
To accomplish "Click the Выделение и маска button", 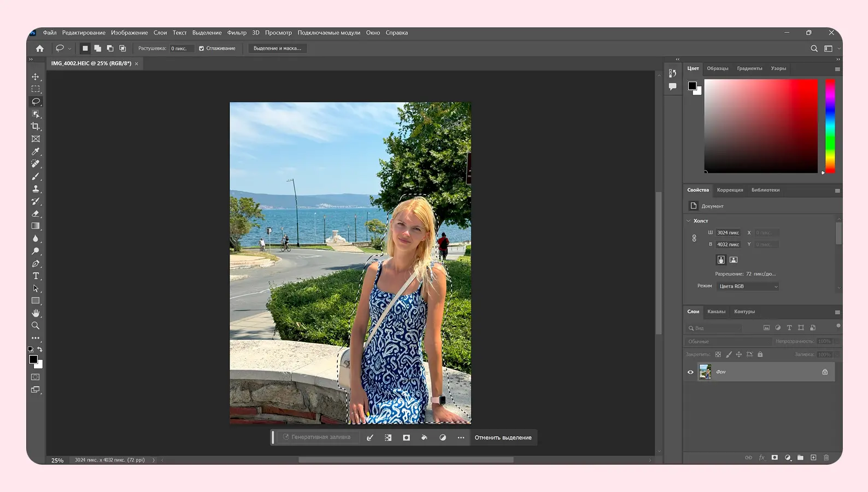I will 277,48.
